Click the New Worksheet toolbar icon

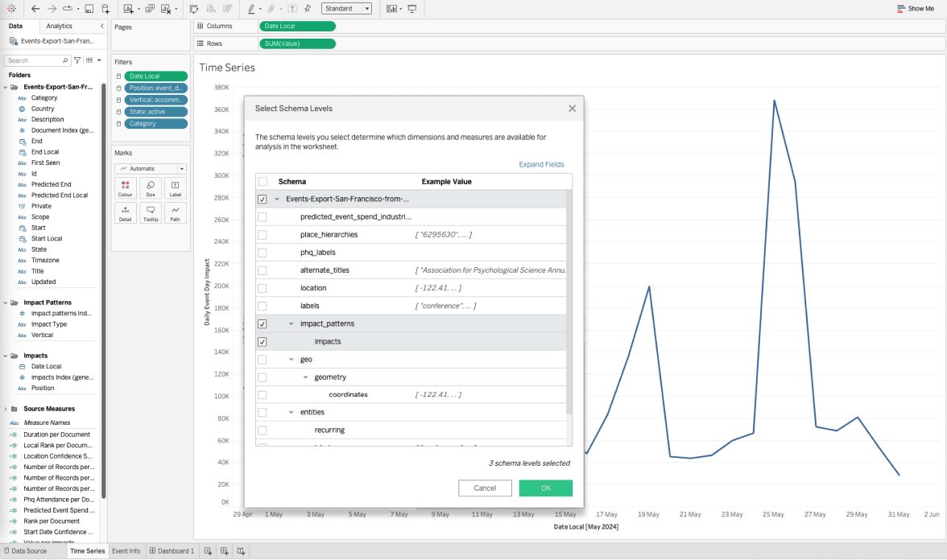click(x=128, y=8)
